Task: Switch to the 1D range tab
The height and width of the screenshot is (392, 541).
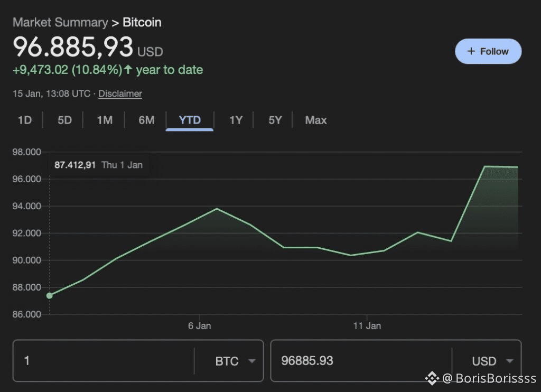Action: [25, 120]
